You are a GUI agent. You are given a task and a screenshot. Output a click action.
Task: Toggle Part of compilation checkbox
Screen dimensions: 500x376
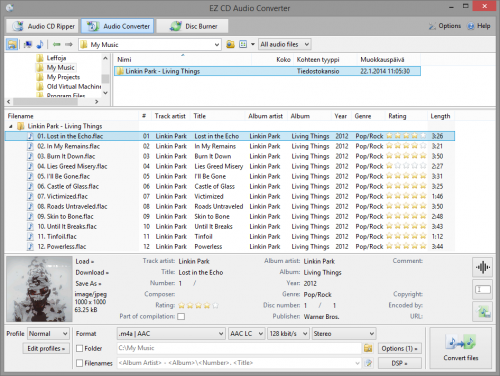(181, 316)
